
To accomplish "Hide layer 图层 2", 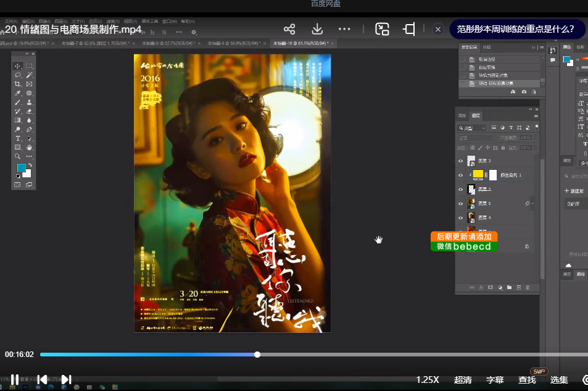I will [460, 189].
